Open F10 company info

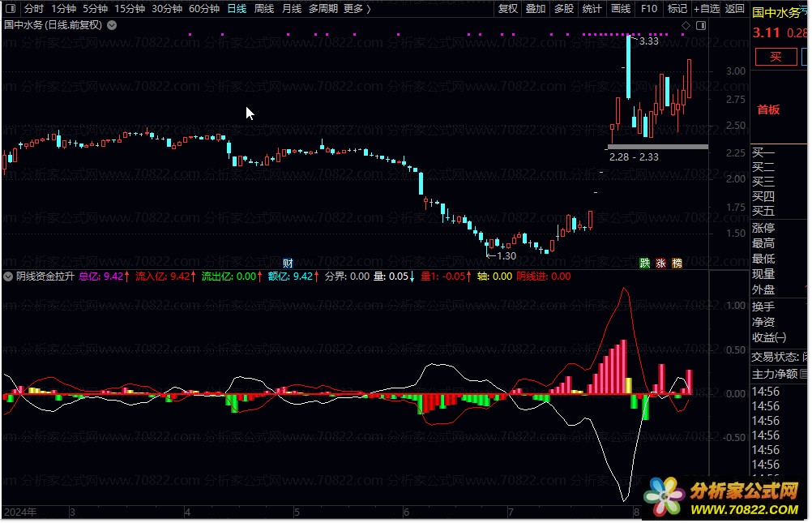pyautogui.click(x=649, y=9)
